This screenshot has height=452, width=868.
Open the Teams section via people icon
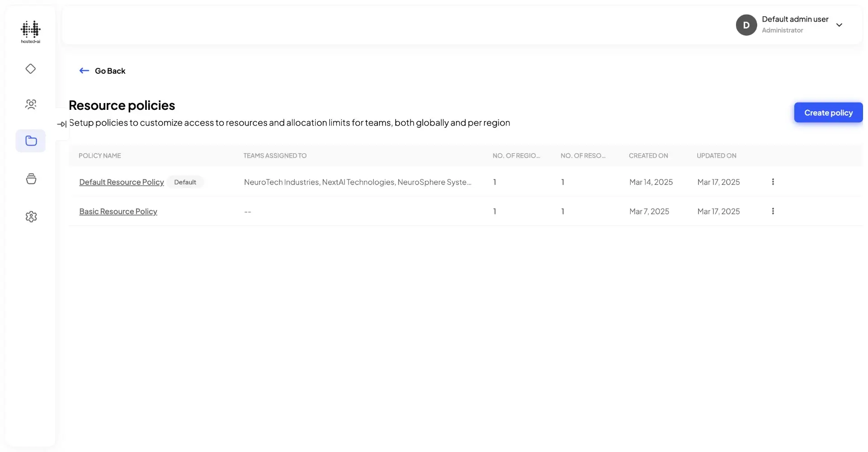(30, 104)
